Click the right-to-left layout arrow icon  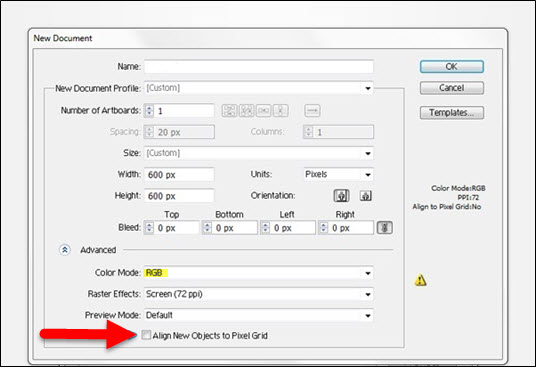tap(312, 111)
